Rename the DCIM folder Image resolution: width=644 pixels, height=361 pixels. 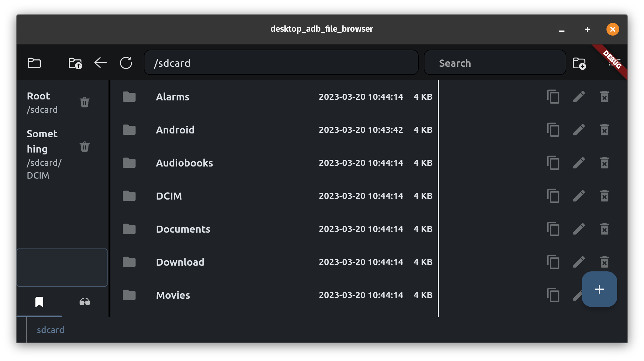579,196
